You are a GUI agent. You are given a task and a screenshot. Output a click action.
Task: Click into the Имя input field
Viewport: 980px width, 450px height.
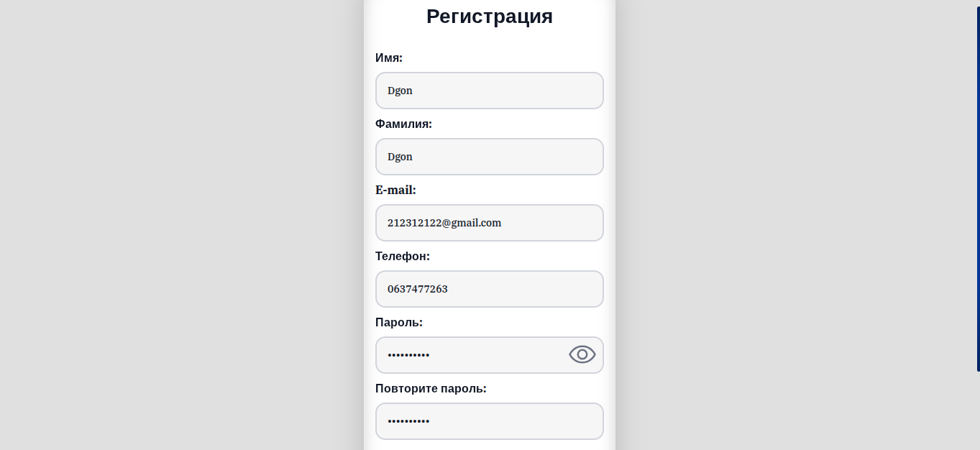tap(489, 91)
